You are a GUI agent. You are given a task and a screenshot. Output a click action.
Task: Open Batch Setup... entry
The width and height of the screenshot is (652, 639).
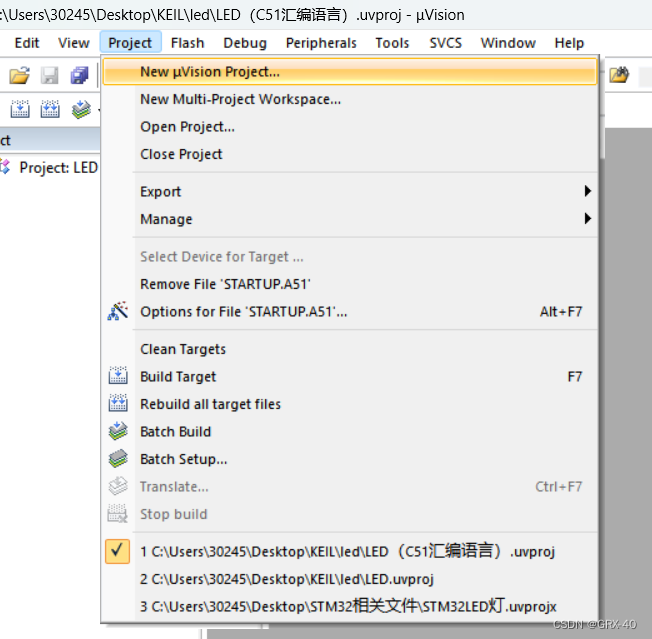(350, 459)
